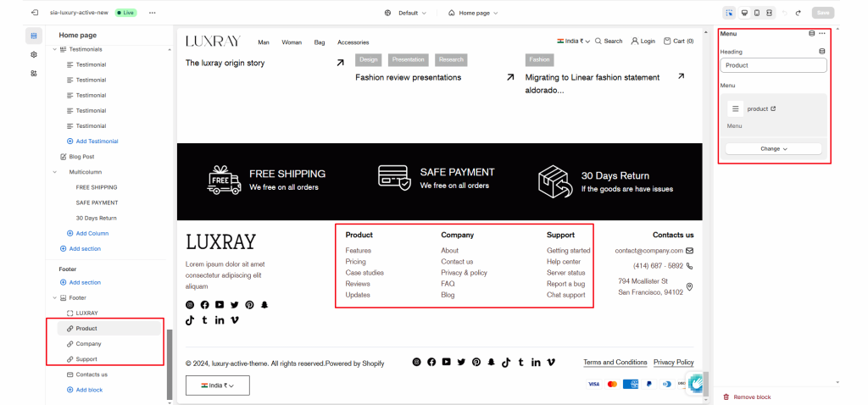Click the Design tag label

[368, 60]
